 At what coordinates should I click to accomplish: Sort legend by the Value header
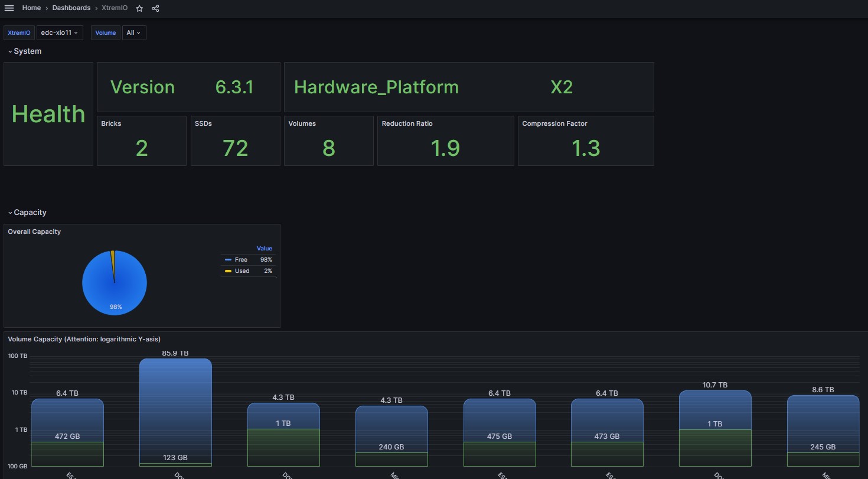pyautogui.click(x=265, y=249)
